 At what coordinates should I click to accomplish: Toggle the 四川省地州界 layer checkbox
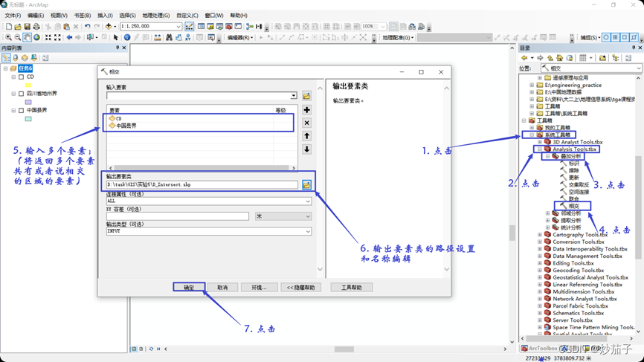point(22,94)
